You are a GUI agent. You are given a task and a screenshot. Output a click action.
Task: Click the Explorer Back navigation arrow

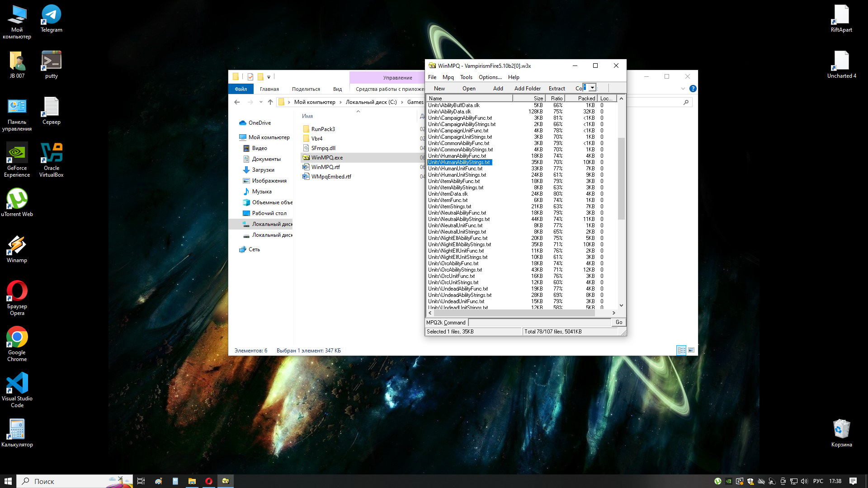click(x=237, y=102)
